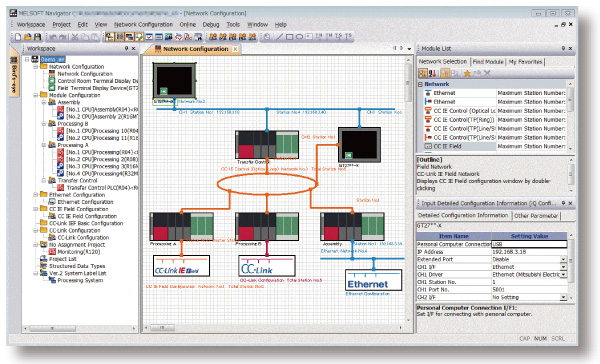
Task: Select Ethernet Configuration in workspace tree
Action: coord(85,202)
